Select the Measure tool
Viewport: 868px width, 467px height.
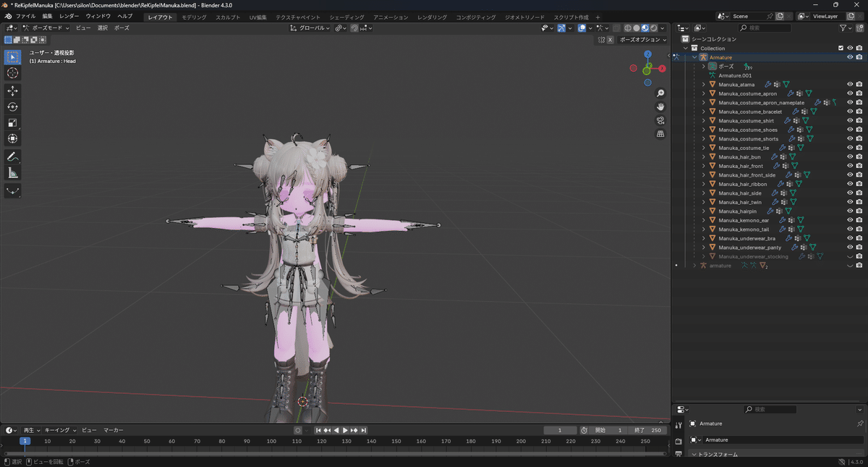pyautogui.click(x=12, y=172)
